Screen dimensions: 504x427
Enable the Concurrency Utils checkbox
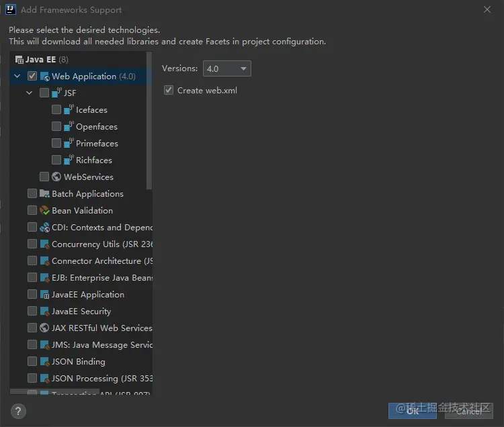32,244
